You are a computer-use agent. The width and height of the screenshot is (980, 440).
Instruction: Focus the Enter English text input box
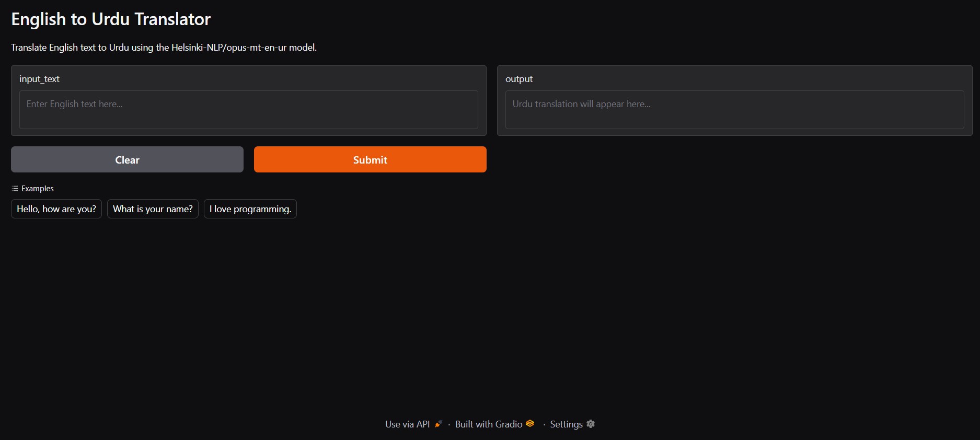point(248,110)
